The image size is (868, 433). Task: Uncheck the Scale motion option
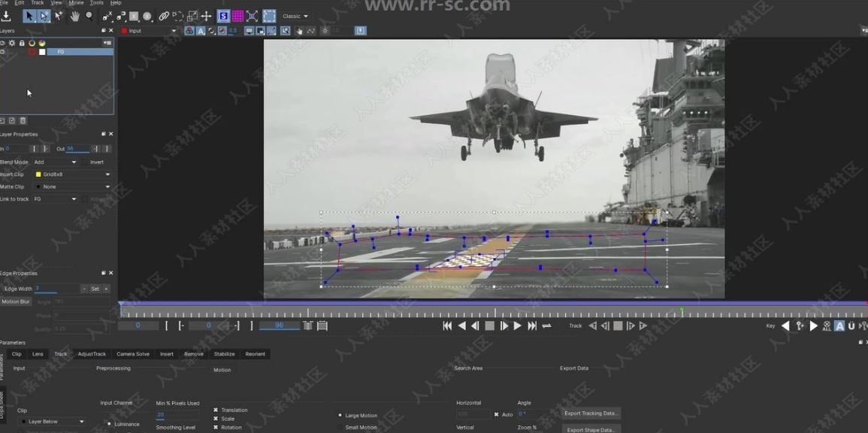216,419
